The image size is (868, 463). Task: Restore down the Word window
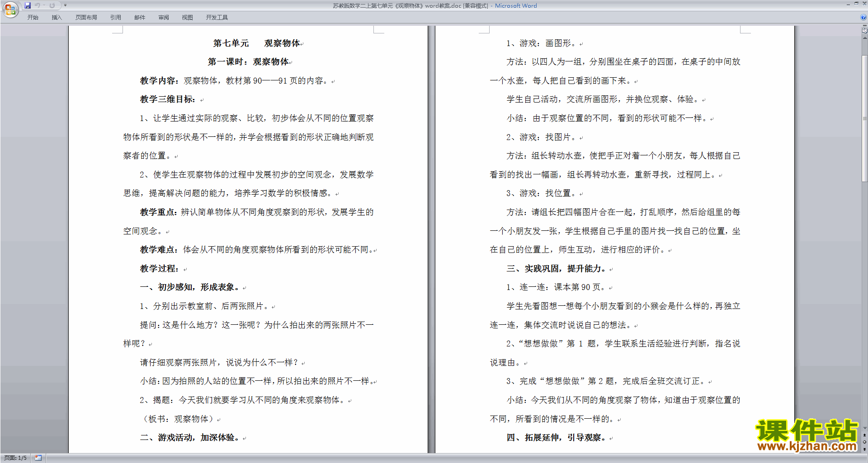(x=856, y=4)
